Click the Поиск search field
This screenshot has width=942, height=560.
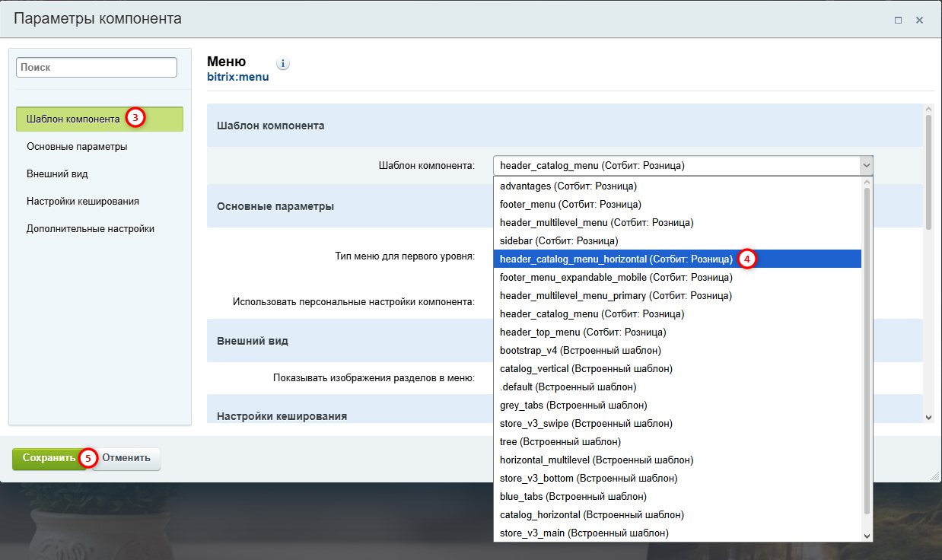[97, 67]
